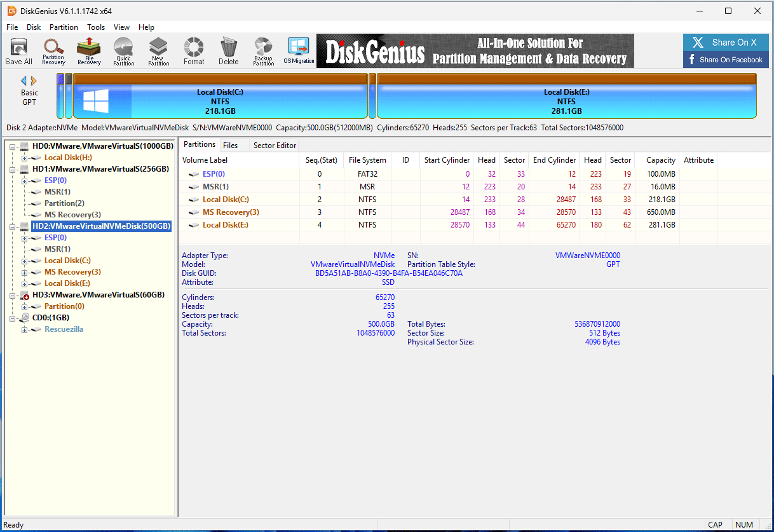The image size is (774, 532).
Task: Select the ESP(0) row in partition table
Action: 448,174
